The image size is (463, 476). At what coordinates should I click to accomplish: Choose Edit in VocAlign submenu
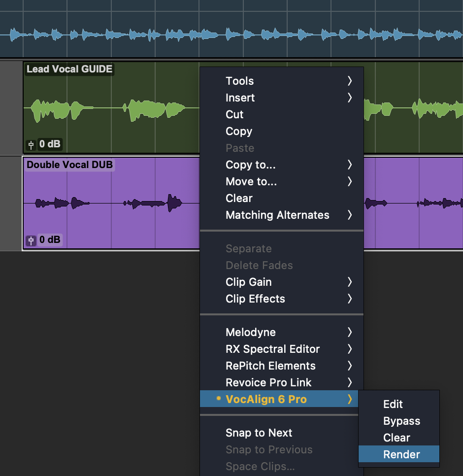click(393, 404)
